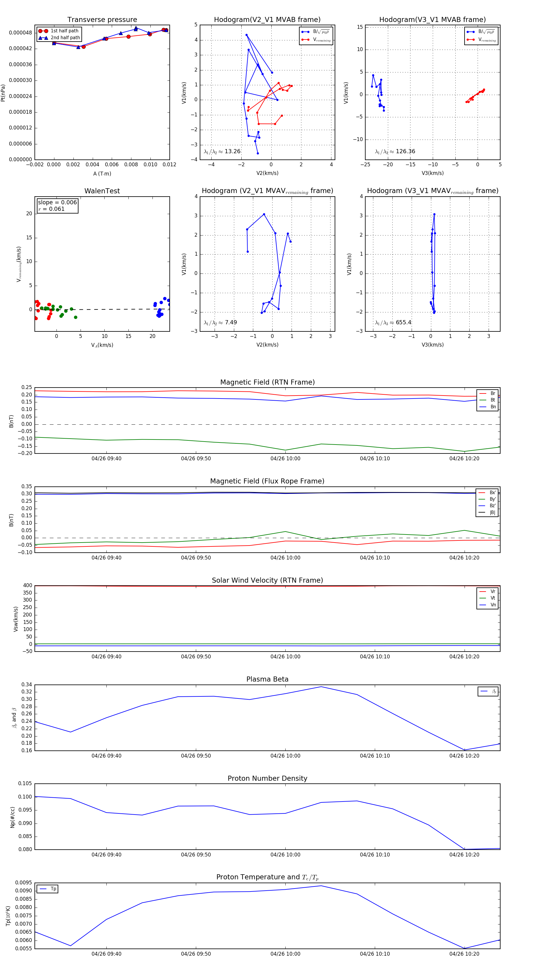Click '2nd half path' legend entry
The image size is (535, 980).
(59, 38)
